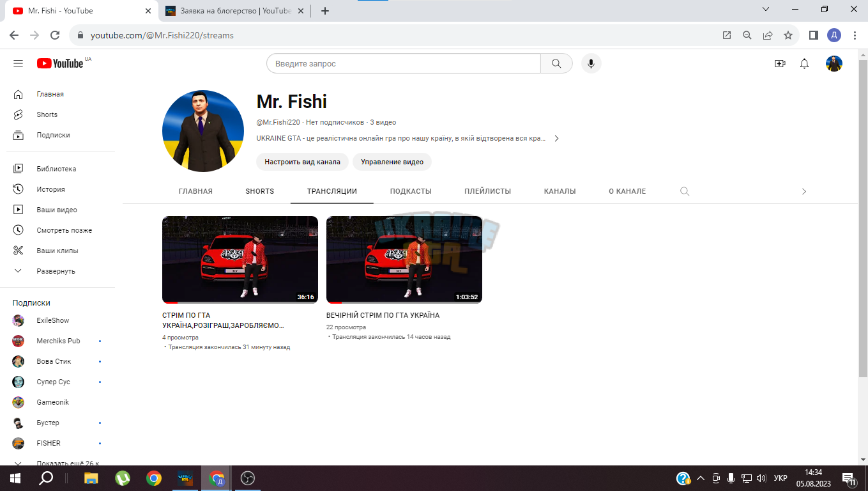The image size is (868, 491).
Task: Click the History clock icon in the sidebar
Action: coord(19,189)
